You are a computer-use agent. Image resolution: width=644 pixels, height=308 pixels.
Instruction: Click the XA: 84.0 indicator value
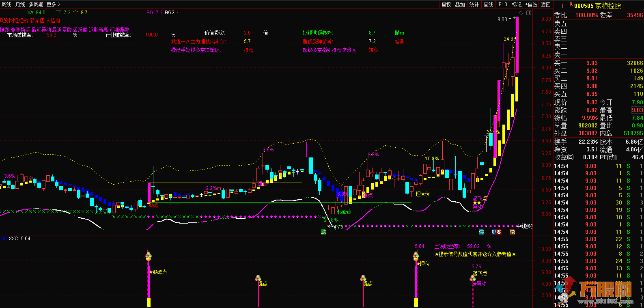36,13
